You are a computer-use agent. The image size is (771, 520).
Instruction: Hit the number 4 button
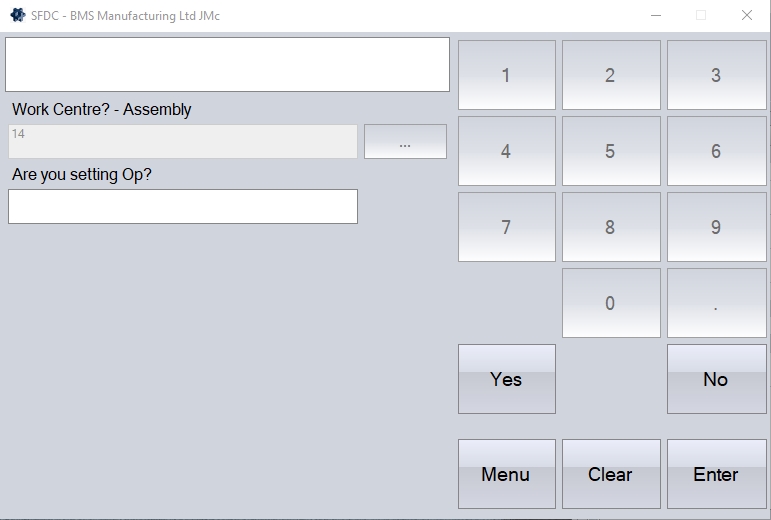coord(506,151)
